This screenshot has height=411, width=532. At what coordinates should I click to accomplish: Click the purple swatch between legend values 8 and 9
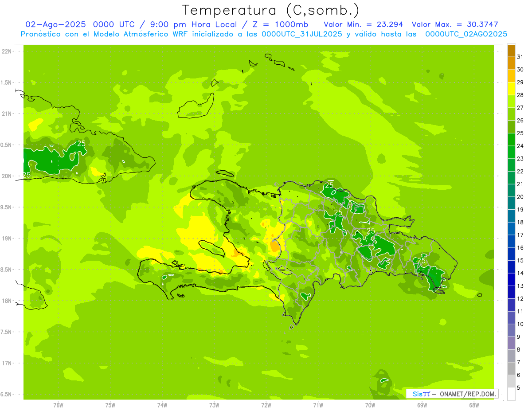click(512, 343)
